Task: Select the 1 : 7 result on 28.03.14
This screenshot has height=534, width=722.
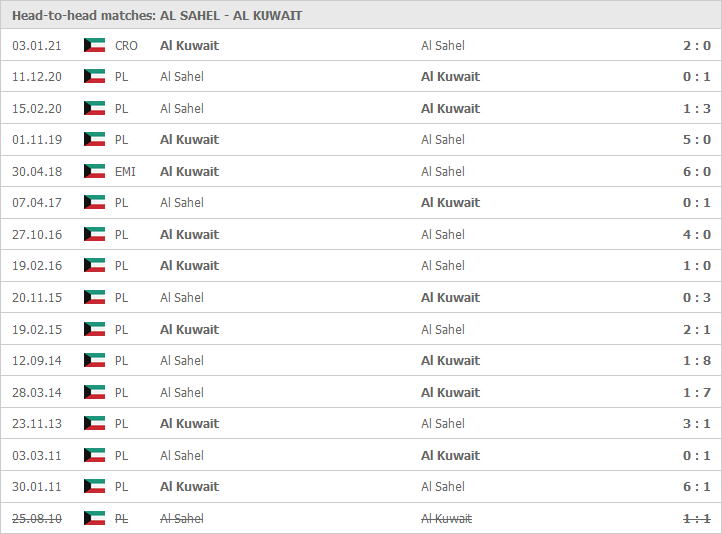Action: point(697,393)
